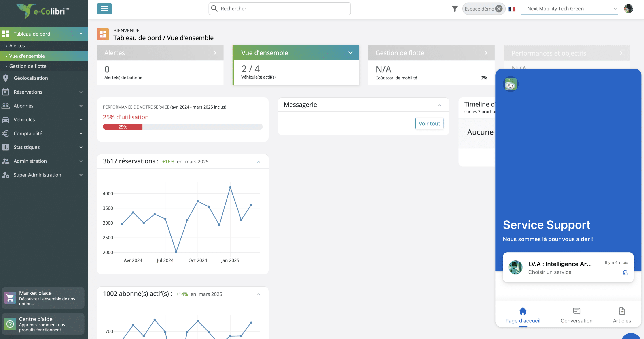Collapse the 3617 réservations chart panel
This screenshot has height=339, width=644.
pyautogui.click(x=258, y=162)
